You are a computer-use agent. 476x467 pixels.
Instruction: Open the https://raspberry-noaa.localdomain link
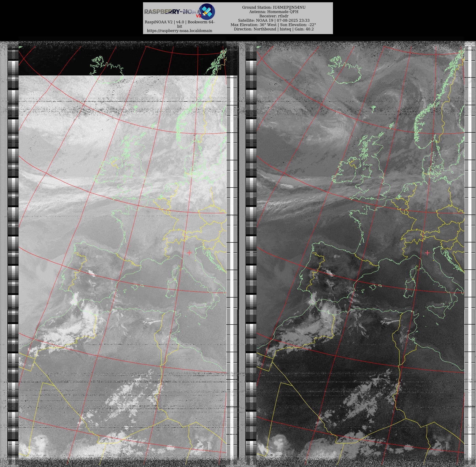click(x=179, y=31)
